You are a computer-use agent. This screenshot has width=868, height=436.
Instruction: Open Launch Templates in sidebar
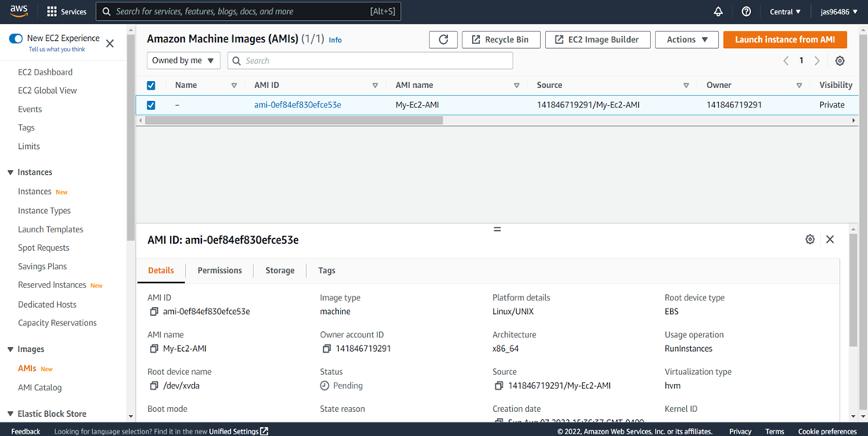[x=50, y=229]
